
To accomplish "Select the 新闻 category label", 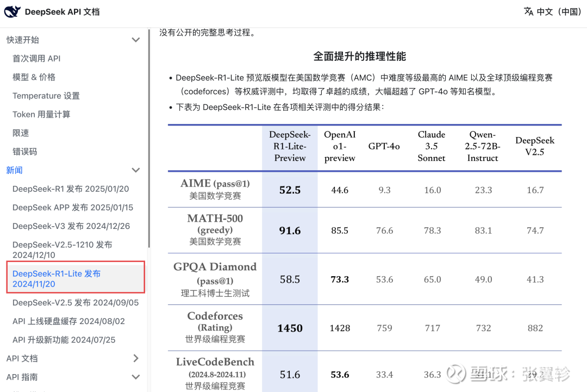I will pos(14,170).
